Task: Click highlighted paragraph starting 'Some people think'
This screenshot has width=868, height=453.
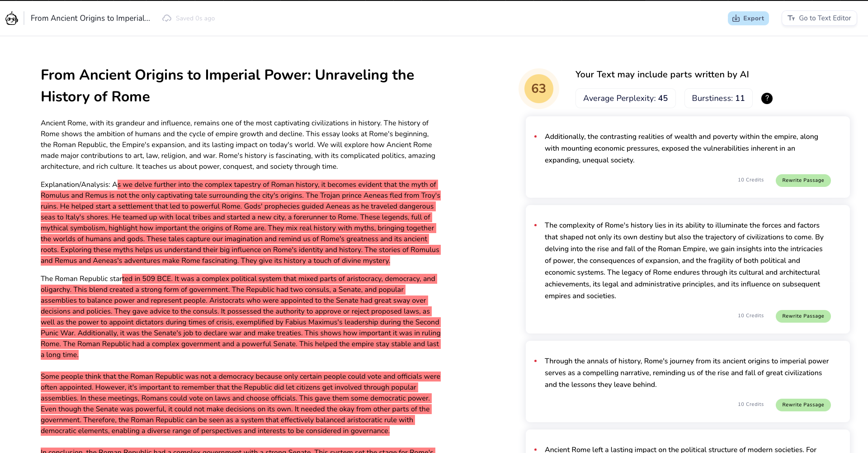Action: point(239,404)
